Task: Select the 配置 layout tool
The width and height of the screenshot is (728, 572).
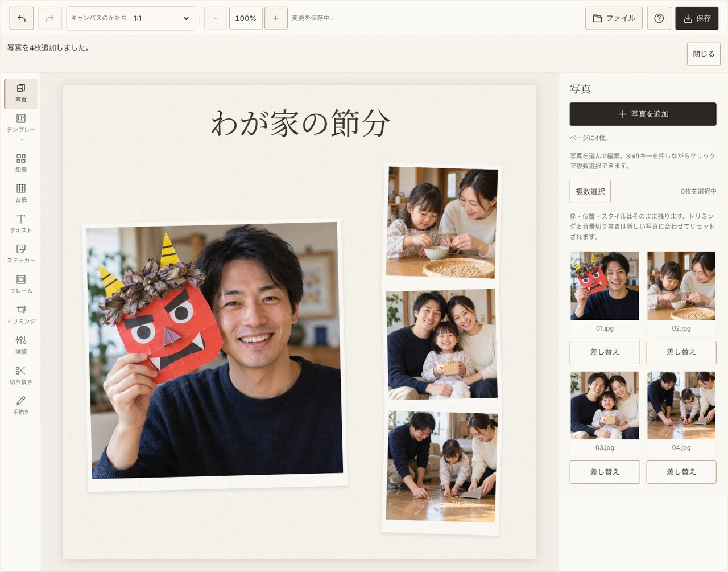Action: coord(21,163)
